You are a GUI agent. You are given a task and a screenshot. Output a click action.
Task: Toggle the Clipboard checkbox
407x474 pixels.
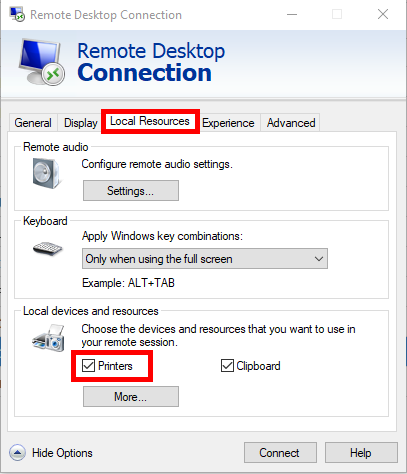coord(227,366)
